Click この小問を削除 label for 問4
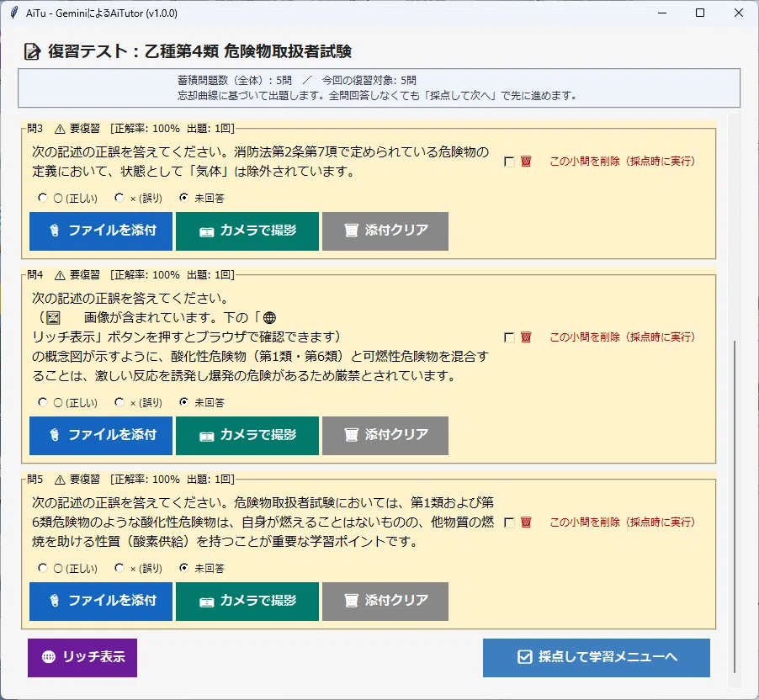This screenshot has width=759, height=700. coord(622,337)
